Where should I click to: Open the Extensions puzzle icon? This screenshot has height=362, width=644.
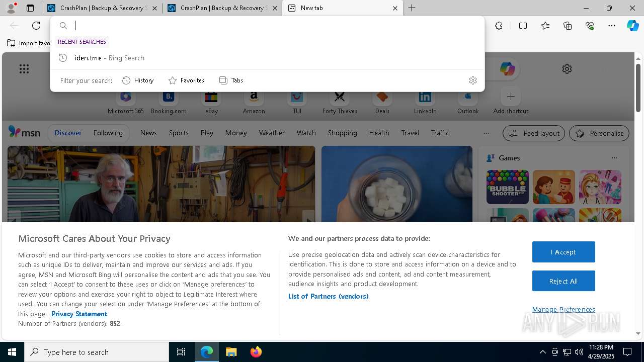499,26
